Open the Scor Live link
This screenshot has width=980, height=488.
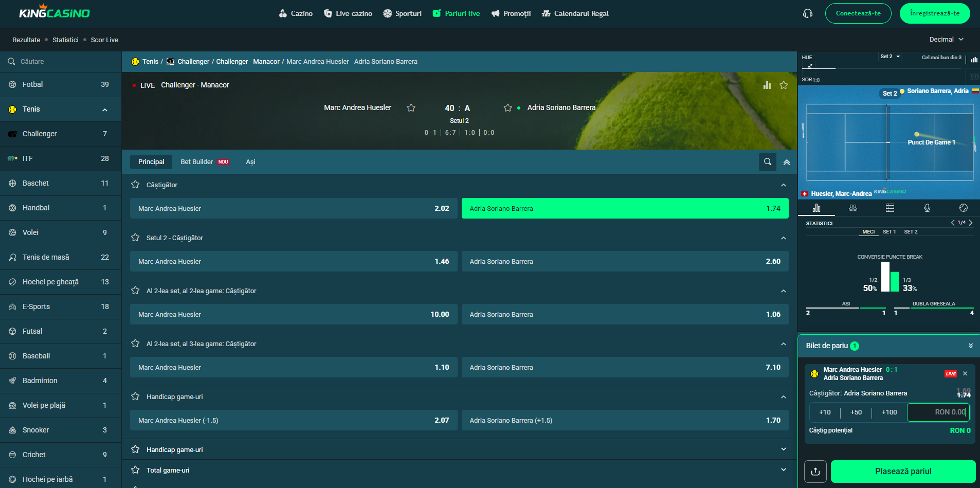[x=104, y=40]
